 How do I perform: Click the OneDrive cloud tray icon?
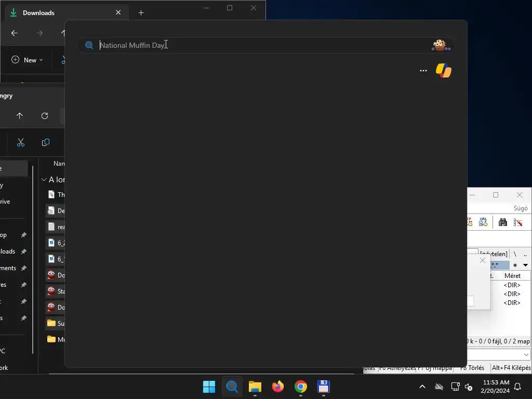pyautogui.click(x=439, y=387)
